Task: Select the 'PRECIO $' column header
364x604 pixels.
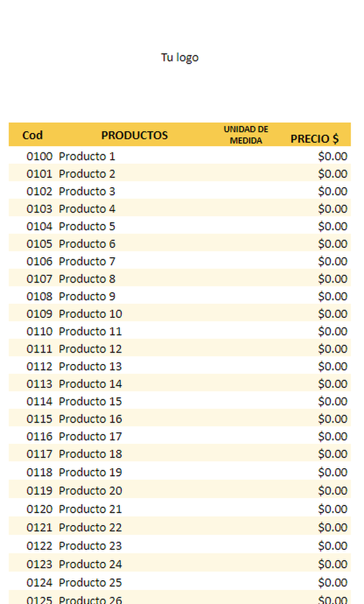Action: (x=315, y=138)
